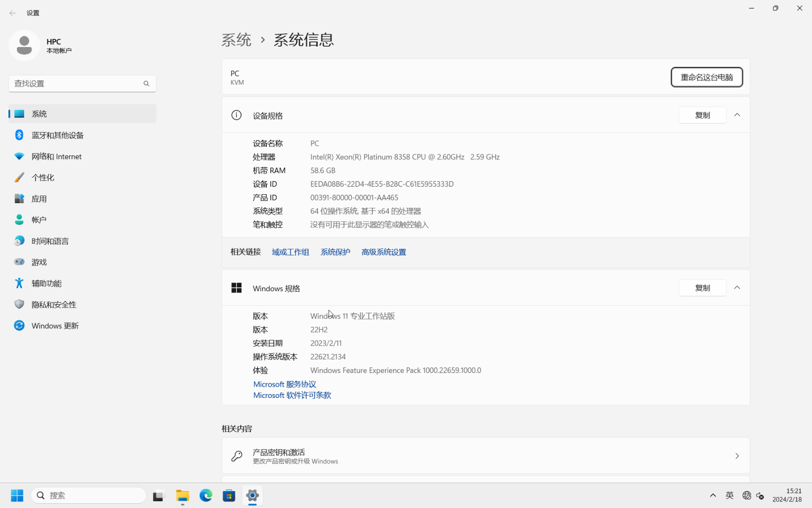Open 时间和语言 settings
Screen dimensions: 812x508
82,241
